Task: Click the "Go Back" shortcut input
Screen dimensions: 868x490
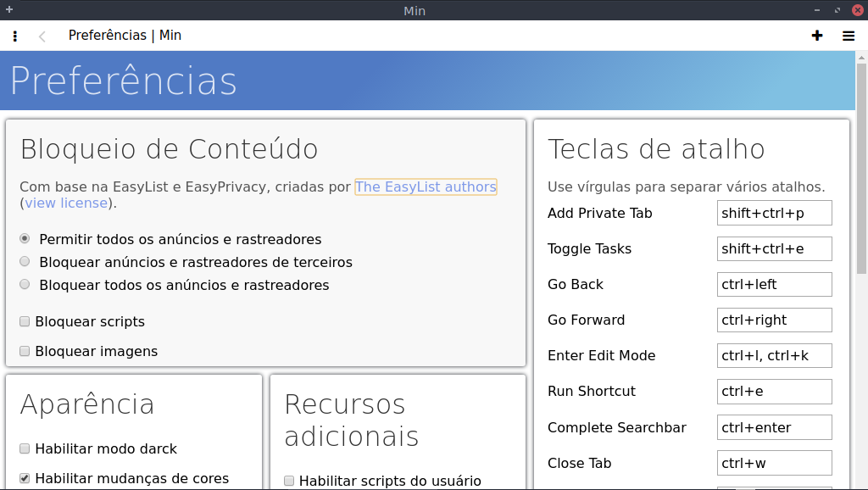Action: pos(774,284)
